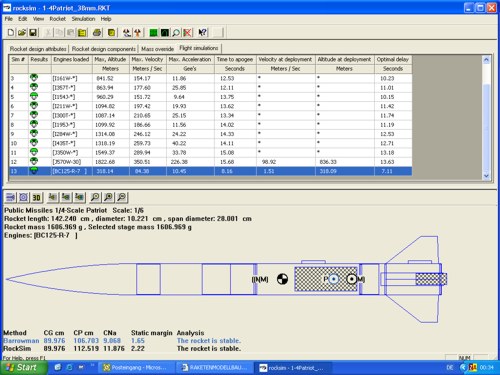Select the [J570W-30] engine cell
500x375 pixels.
click(x=71, y=162)
